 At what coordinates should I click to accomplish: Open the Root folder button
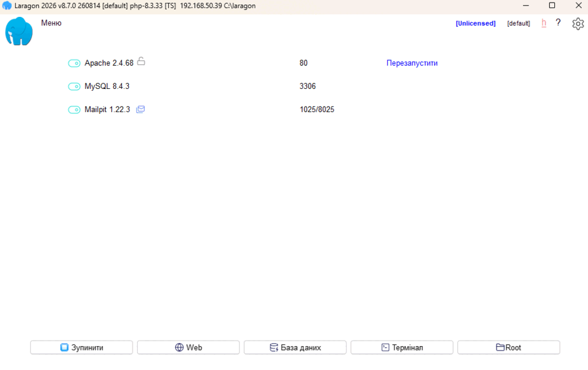click(509, 347)
